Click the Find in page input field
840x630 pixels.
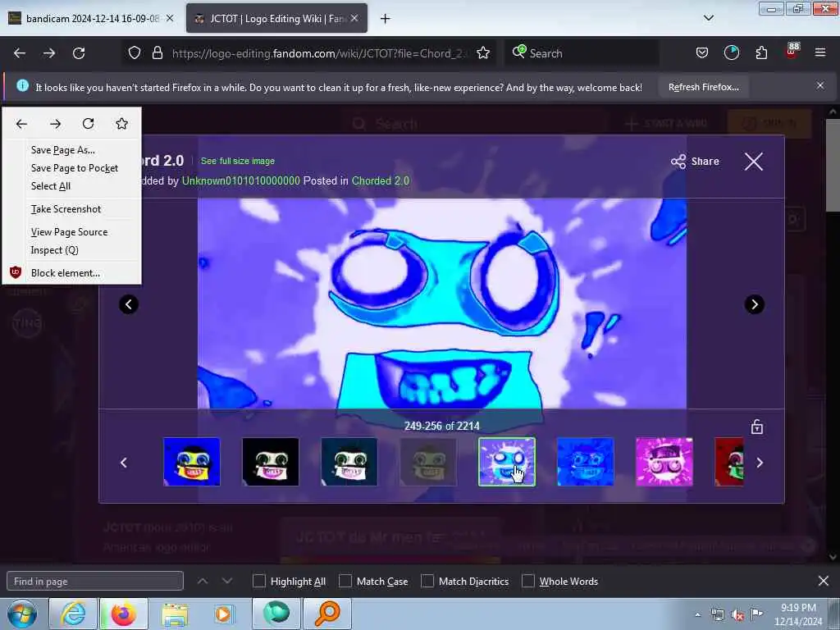click(95, 581)
